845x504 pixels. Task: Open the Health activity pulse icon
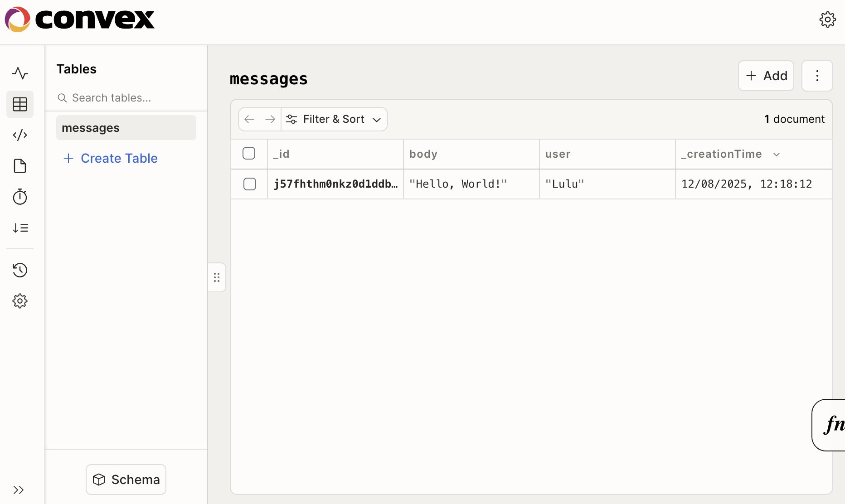point(20,73)
